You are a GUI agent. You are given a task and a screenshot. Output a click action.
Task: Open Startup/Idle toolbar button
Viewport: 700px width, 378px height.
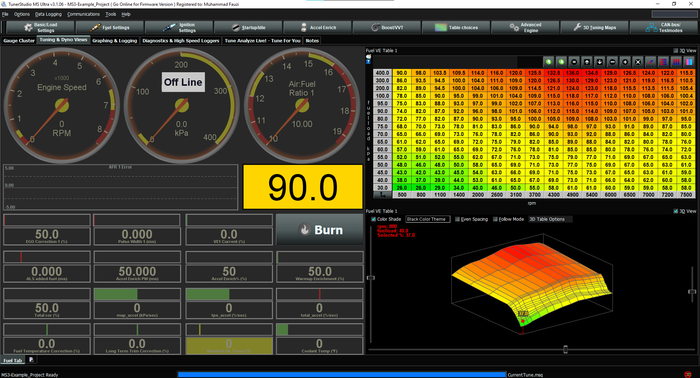248,27
